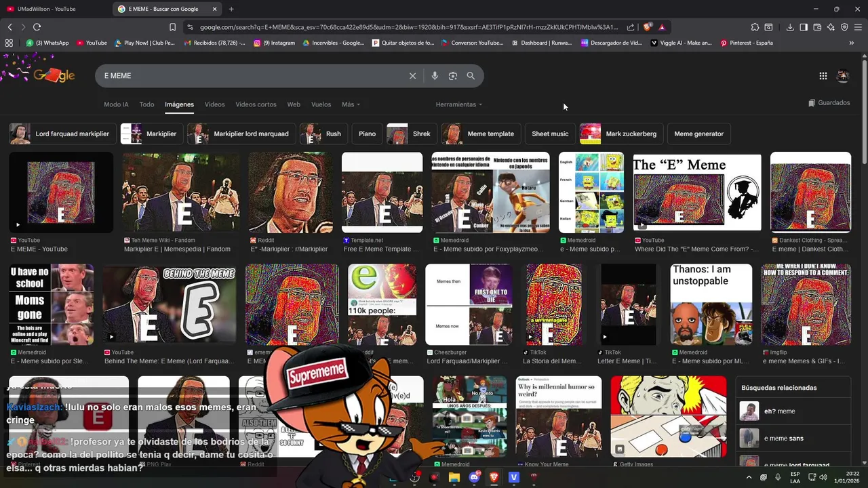Apply the Shrek filter chip
Viewport: 868px width, 488px height.
[412, 134]
